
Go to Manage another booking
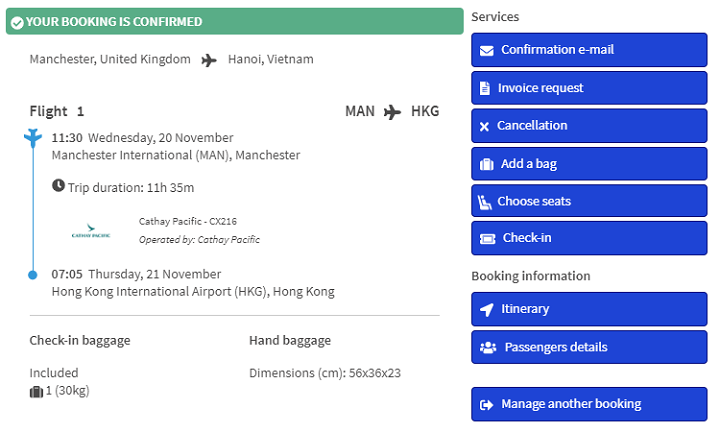point(589,405)
